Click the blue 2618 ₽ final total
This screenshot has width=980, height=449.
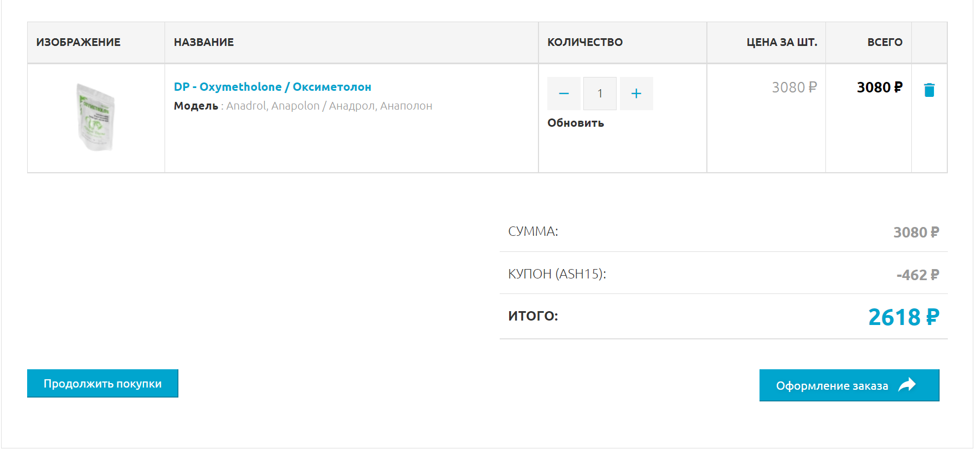[904, 317]
